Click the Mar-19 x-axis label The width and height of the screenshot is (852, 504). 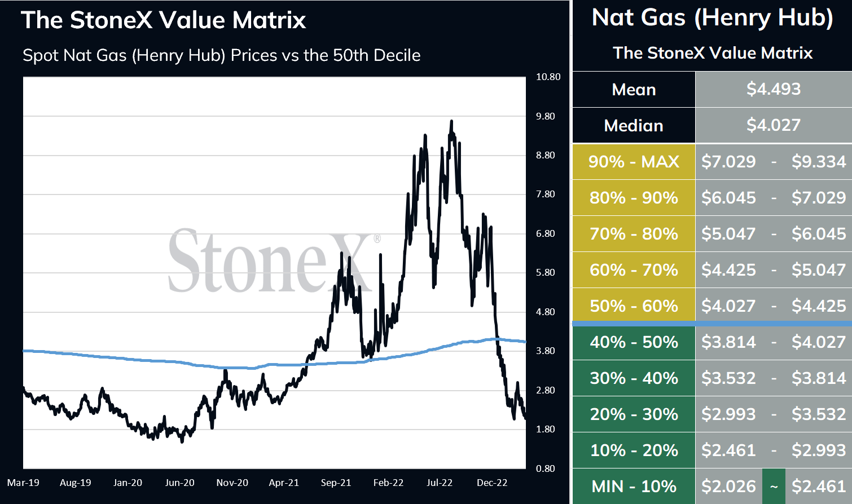tap(23, 483)
